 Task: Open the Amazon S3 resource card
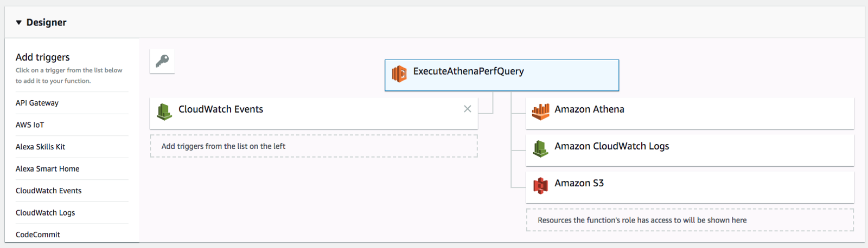[x=690, y=187]
